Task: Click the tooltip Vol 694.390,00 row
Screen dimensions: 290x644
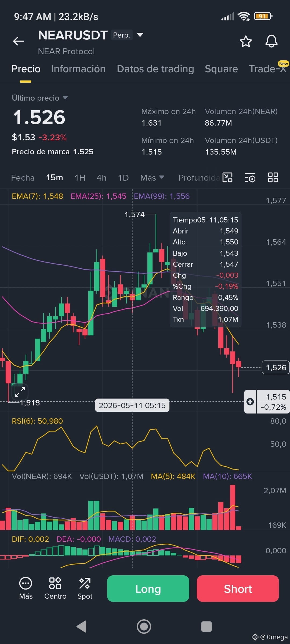Action: 205,309
